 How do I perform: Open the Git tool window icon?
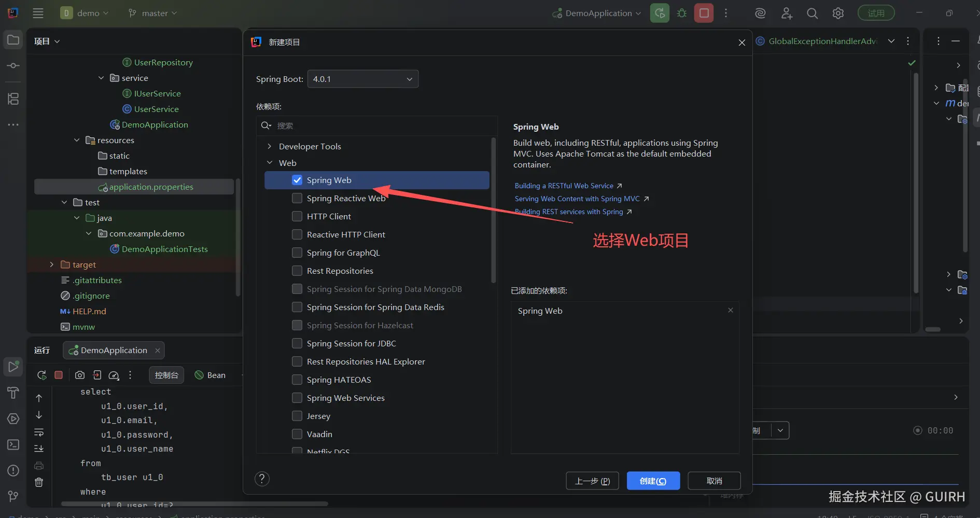tap(13, 496)
